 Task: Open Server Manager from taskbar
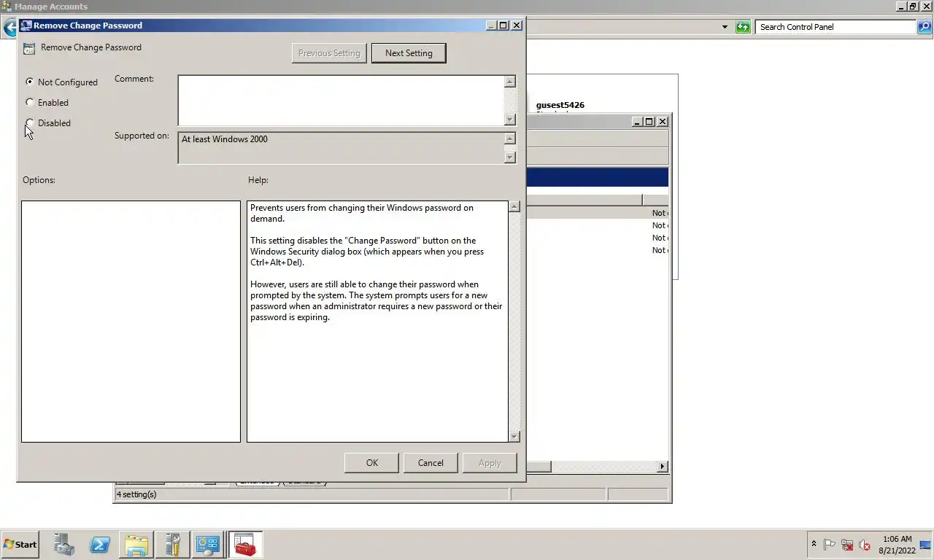point(64,545)
